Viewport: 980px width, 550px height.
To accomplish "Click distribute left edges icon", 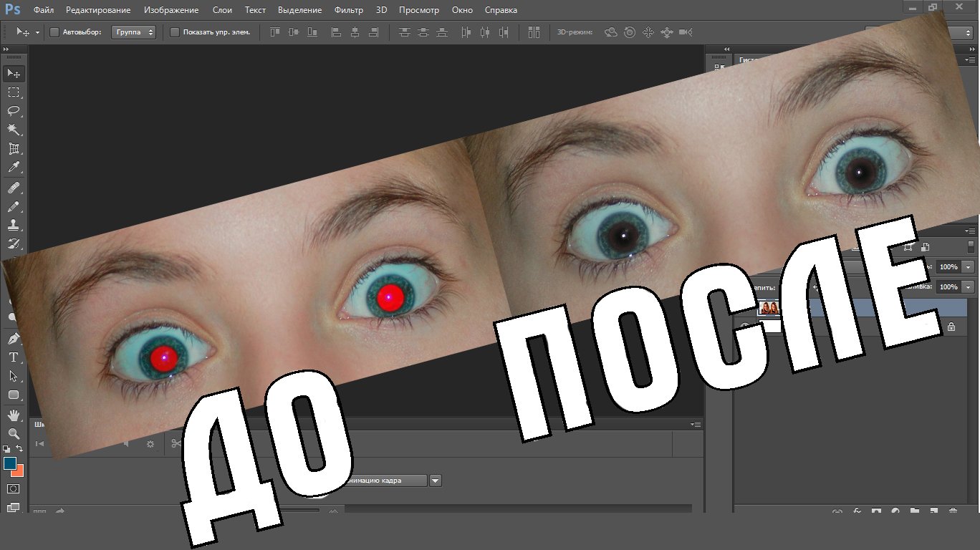I will click(466, 32).
